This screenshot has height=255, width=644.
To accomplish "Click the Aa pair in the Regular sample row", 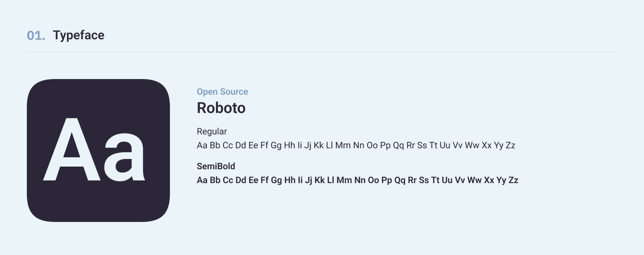I will (x=202, y=145).
